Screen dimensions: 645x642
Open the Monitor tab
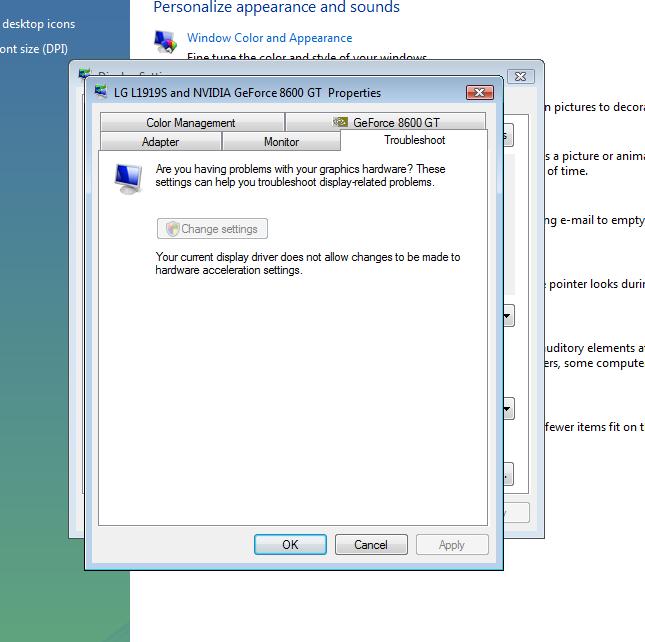(281, 141)
